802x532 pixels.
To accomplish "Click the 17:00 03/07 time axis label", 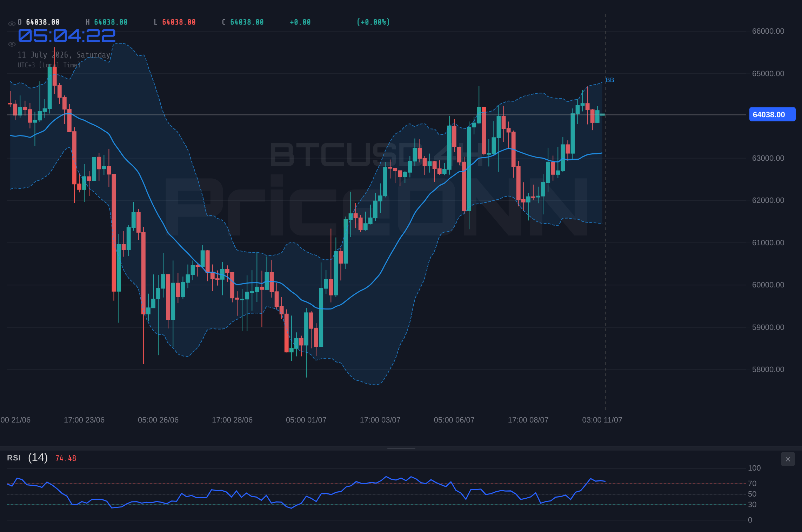I will pyautogui.click(x=380, y=420).
